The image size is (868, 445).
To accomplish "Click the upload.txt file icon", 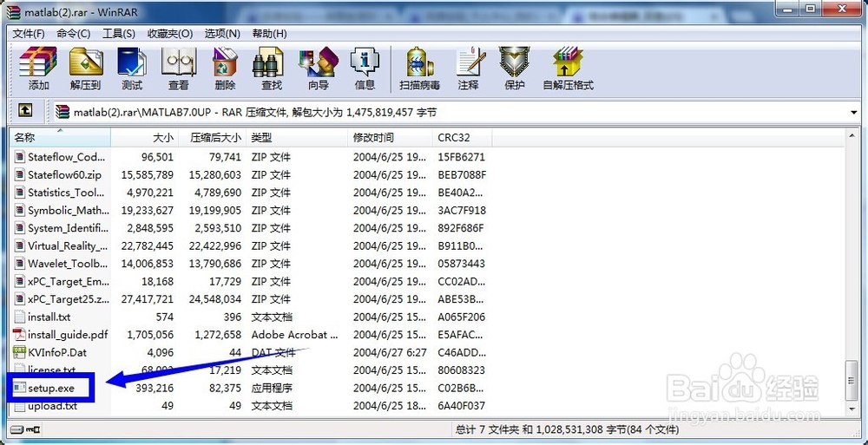I will [19, 406].
